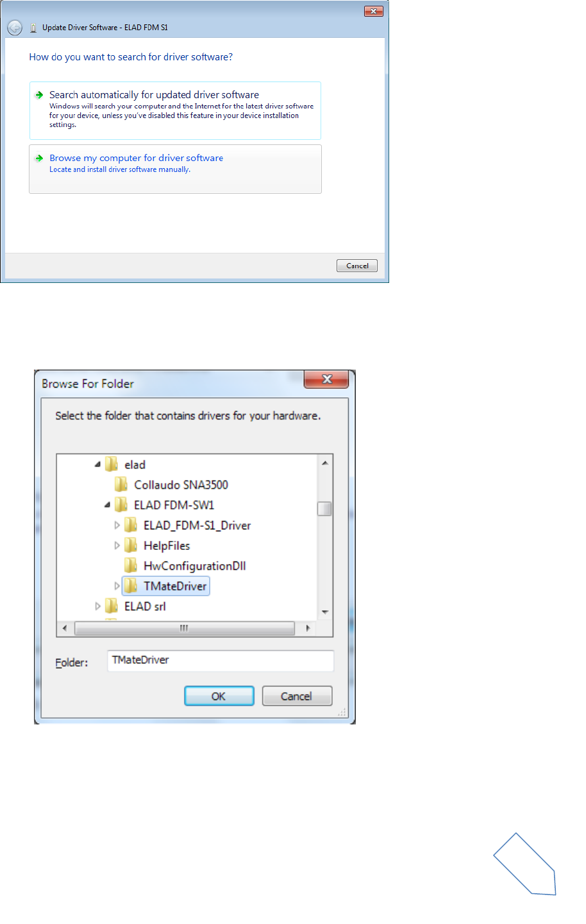Expand the TMateDriver folder node
Screen dimensions: 586x924
click(x=117, y=586)
